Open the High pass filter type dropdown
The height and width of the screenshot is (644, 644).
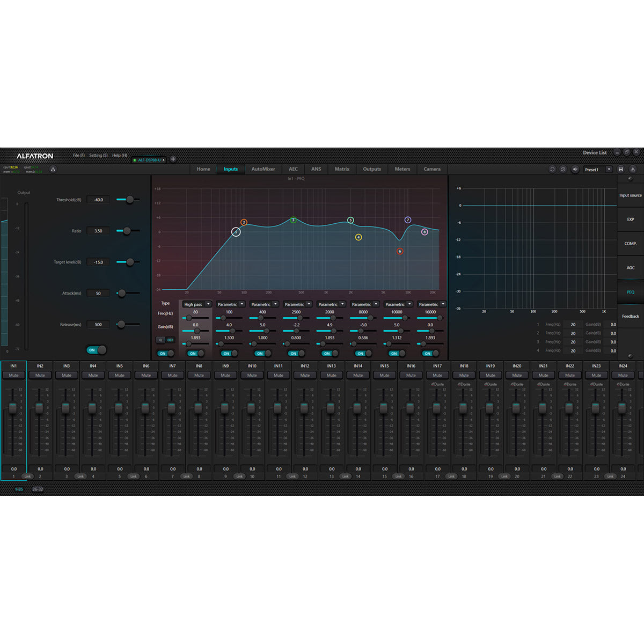(x=196, y=304)
